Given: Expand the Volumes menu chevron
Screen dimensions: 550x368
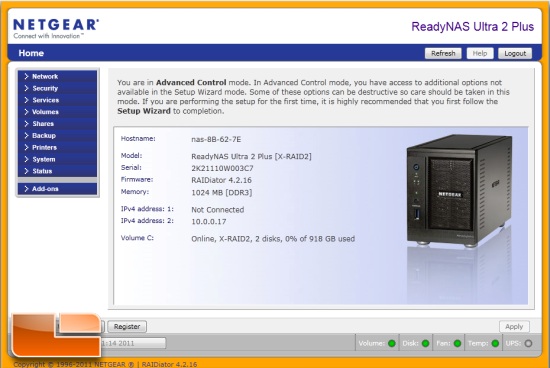Looking at the screenshot, I should click(26, 112).
